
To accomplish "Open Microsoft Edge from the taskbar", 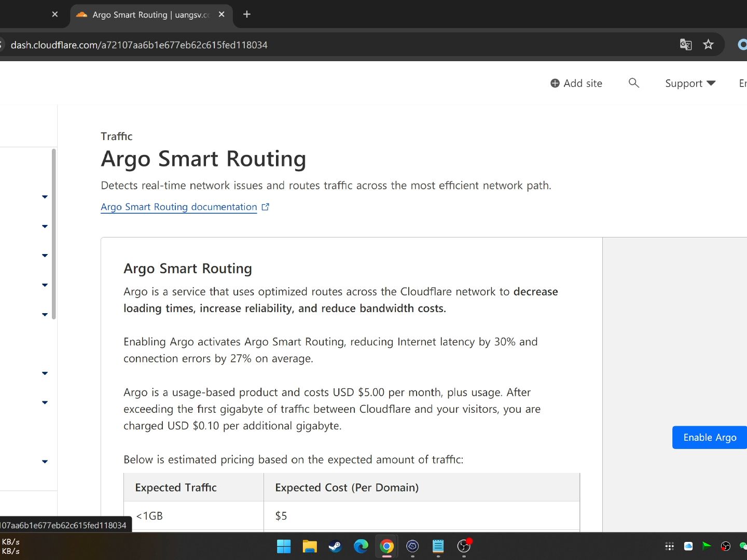I will [361, 546].
